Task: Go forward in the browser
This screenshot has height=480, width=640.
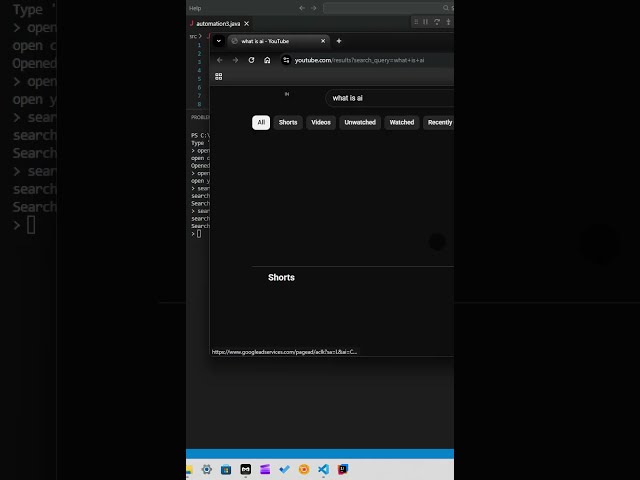Action: (235, 60)
